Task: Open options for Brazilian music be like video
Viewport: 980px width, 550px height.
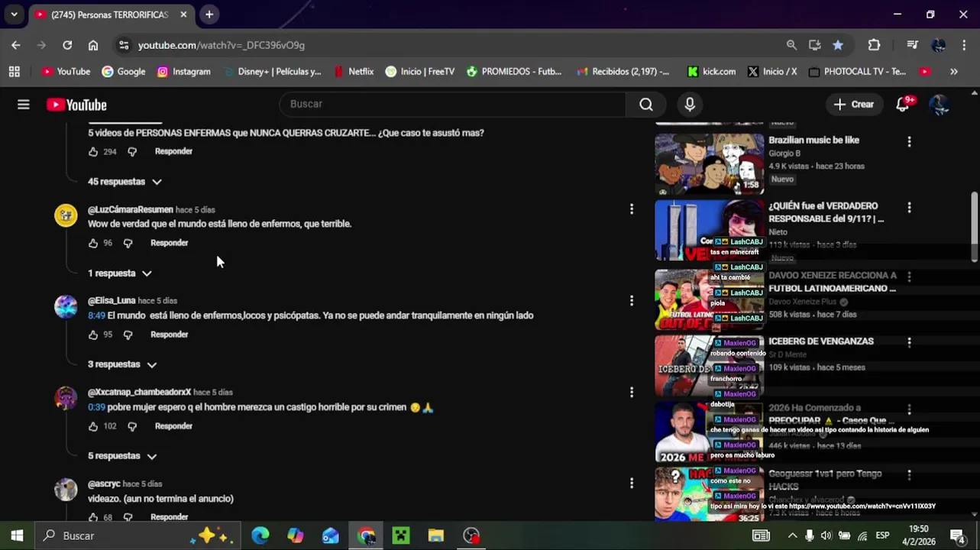Action: click(x=909, y=141)
